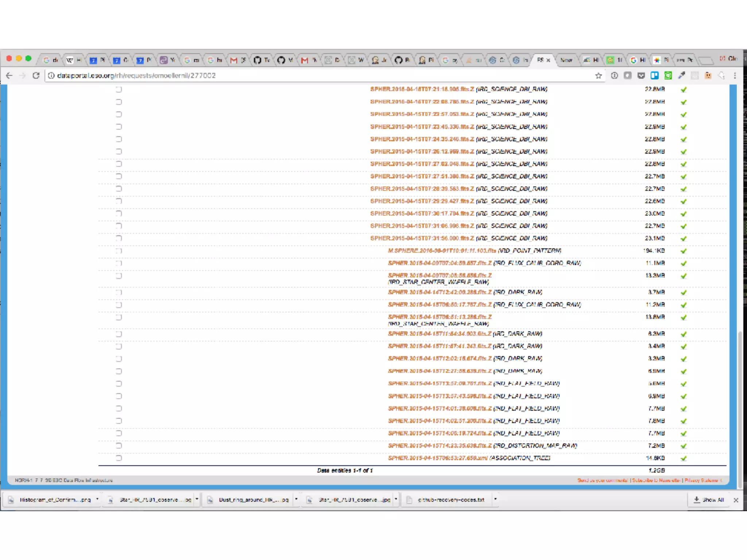The image size is (747, 560).
Task: Click the Trello extension icon
Action: click(654, 75)
